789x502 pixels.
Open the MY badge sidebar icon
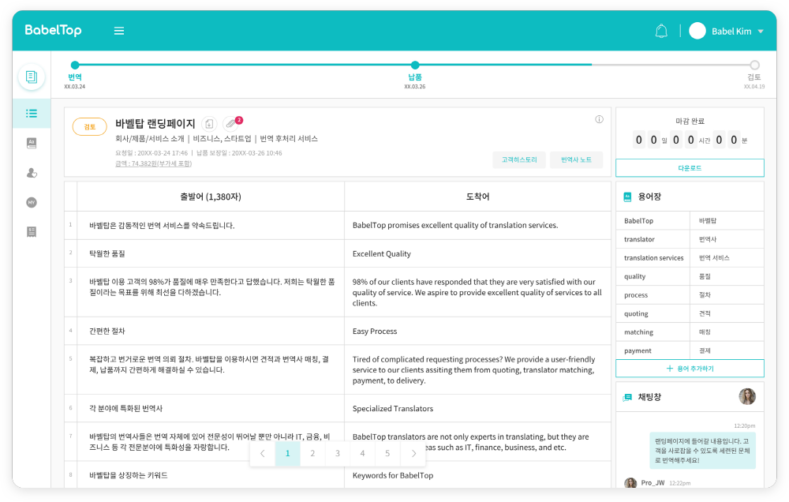32,202
